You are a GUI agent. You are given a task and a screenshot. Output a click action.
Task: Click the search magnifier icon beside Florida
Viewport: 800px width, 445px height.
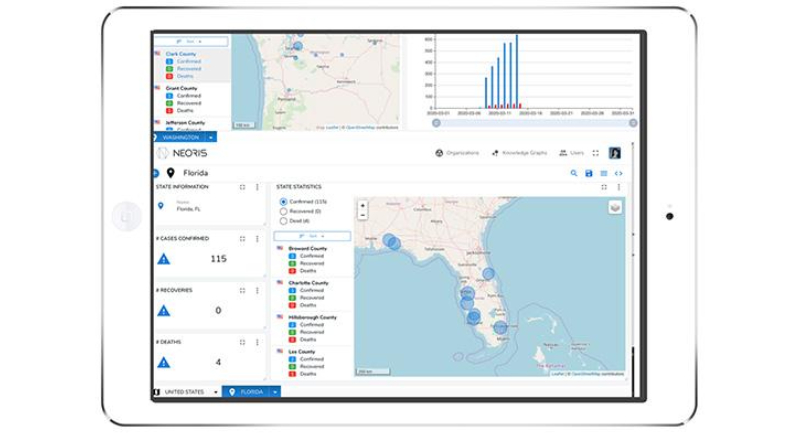[574, 174]
